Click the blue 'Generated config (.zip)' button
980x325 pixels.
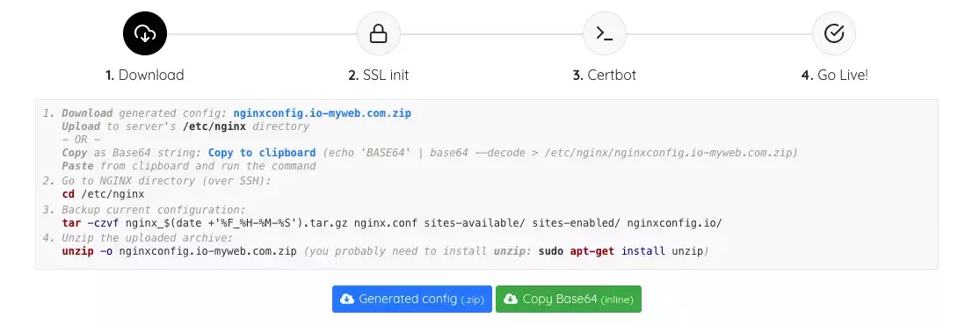click(x=412, y=299)
